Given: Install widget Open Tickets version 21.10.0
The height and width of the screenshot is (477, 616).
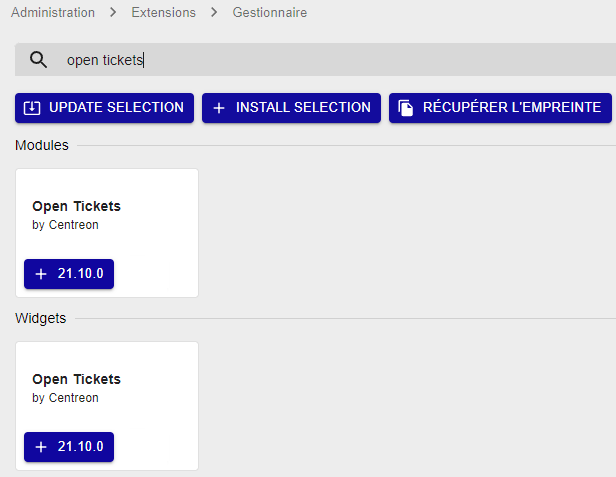Looking at the screenshot, I should pos(69,447).
